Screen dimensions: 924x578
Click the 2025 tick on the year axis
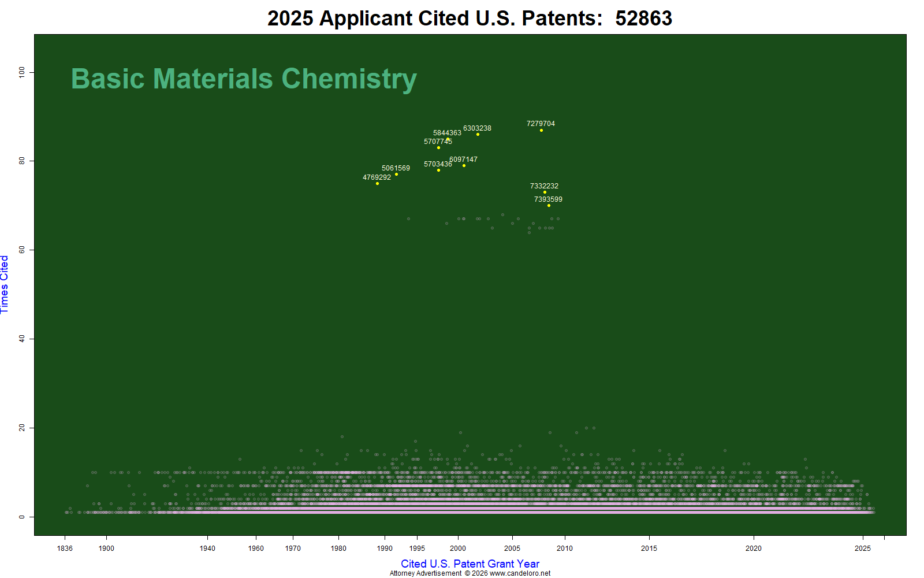(863, 549)
